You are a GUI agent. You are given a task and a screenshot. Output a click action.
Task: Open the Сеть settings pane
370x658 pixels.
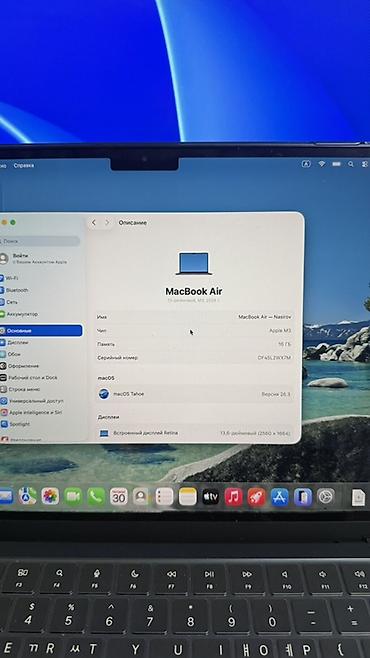12,302
